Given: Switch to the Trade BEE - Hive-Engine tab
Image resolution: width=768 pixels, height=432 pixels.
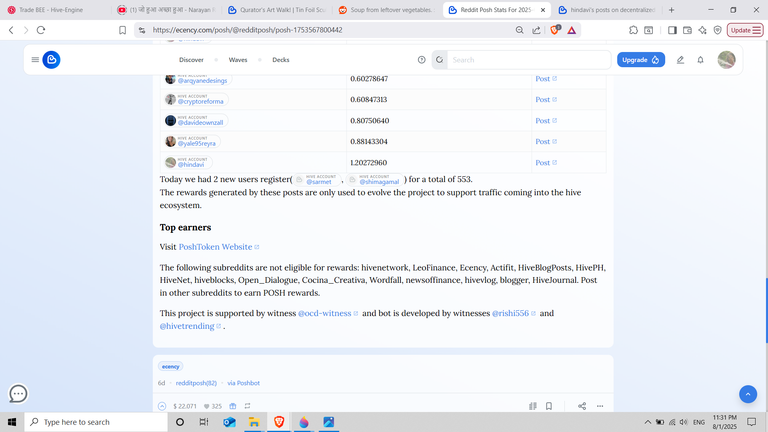Looking at the screenshot, I should coord(54,10).
